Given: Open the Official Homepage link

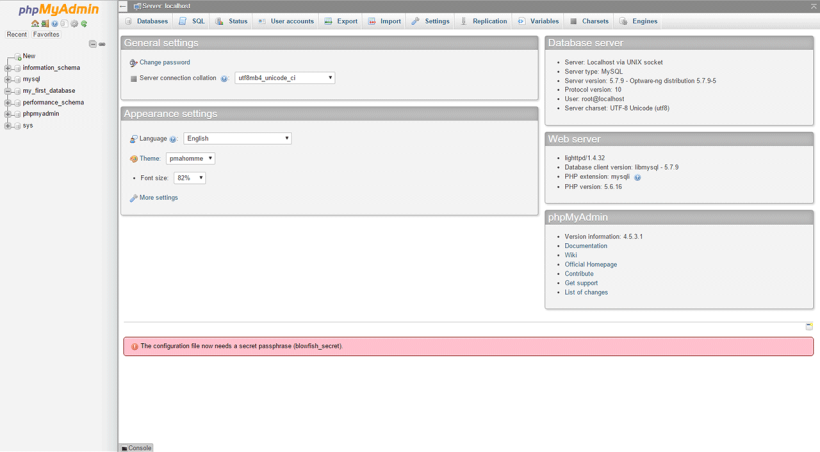Looking at the screenshot, I should click(x=591, y=265).
